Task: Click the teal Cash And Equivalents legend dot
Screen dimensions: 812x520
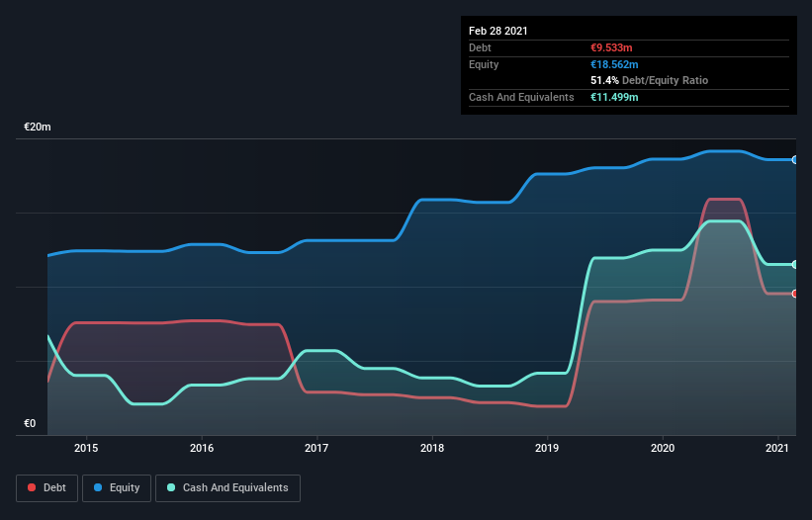Action: tap(171, 487)
